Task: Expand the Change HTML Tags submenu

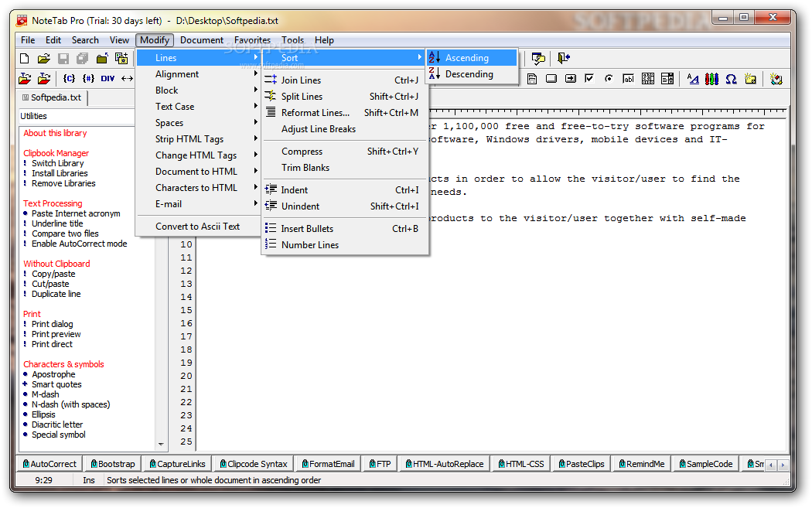Action: (x=198, y=155)
